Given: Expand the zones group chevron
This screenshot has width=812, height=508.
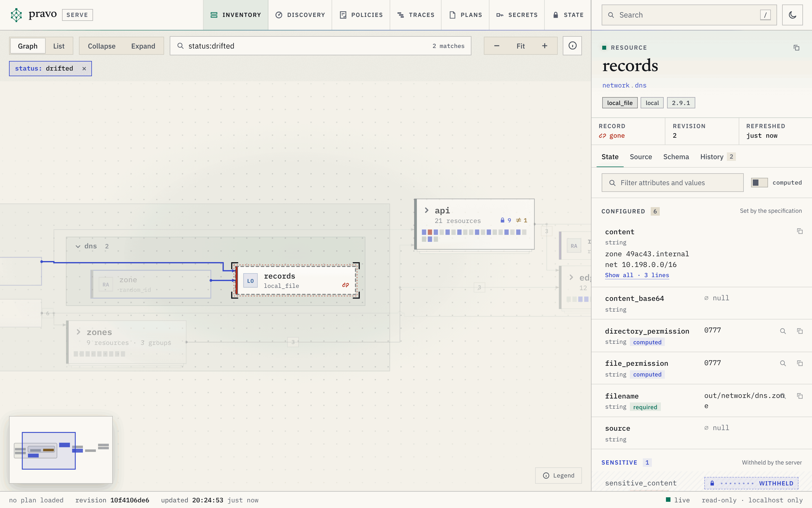Looking at the screenshot, I should pyautogui.click(x=78, y=332).
